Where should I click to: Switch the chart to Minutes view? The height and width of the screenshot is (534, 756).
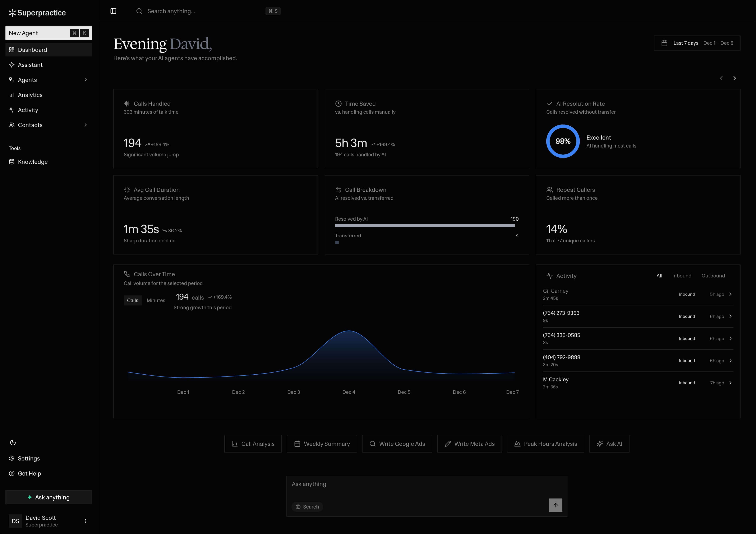coord(156,300)
